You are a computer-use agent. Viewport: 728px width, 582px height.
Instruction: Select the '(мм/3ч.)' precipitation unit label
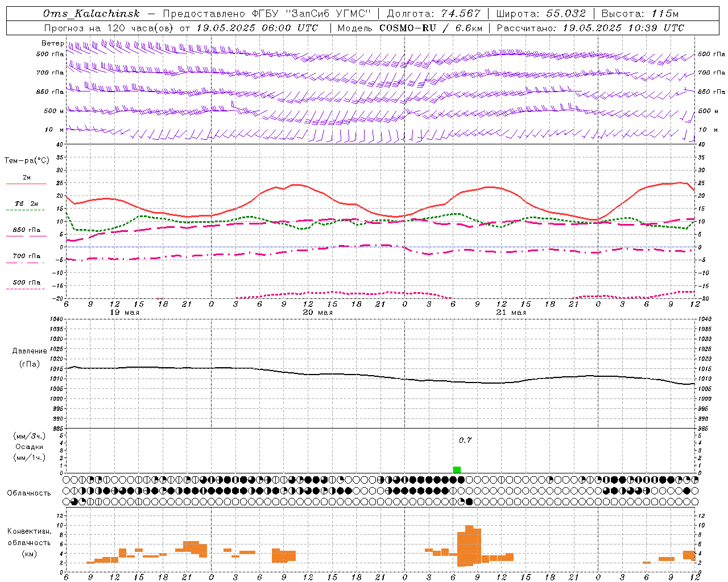(x=30, y=436)
